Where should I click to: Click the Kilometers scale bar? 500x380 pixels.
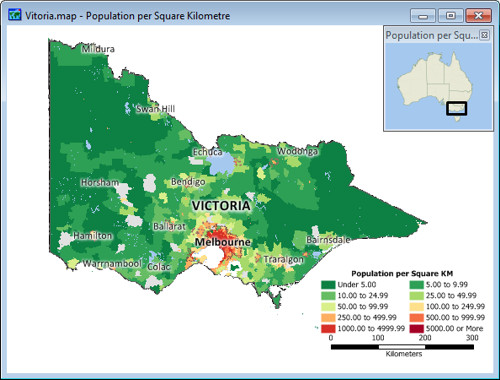point(402,347)
